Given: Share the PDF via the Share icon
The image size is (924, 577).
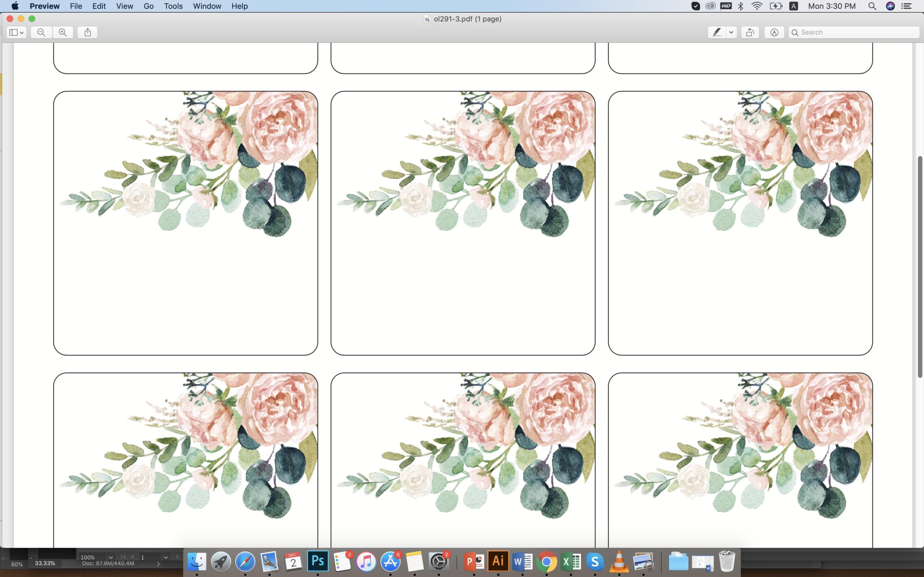Looking at the screenshot, I should tap(87, 32).
